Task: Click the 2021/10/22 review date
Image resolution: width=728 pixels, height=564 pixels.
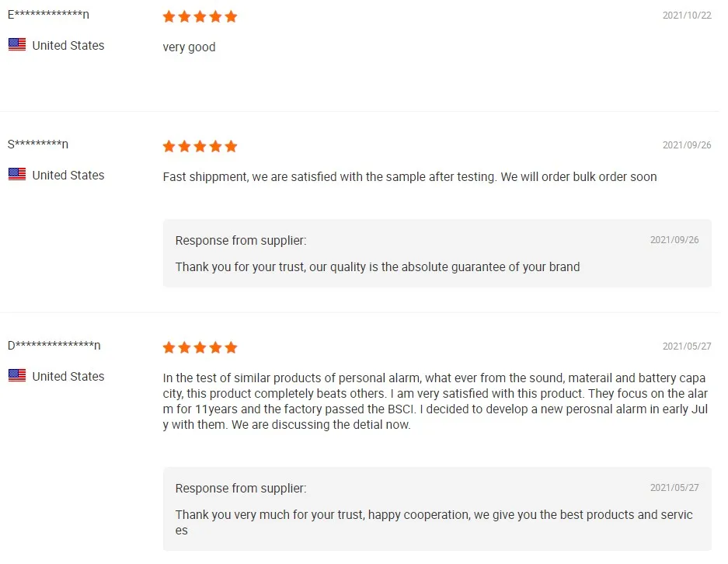Action: 687,16
